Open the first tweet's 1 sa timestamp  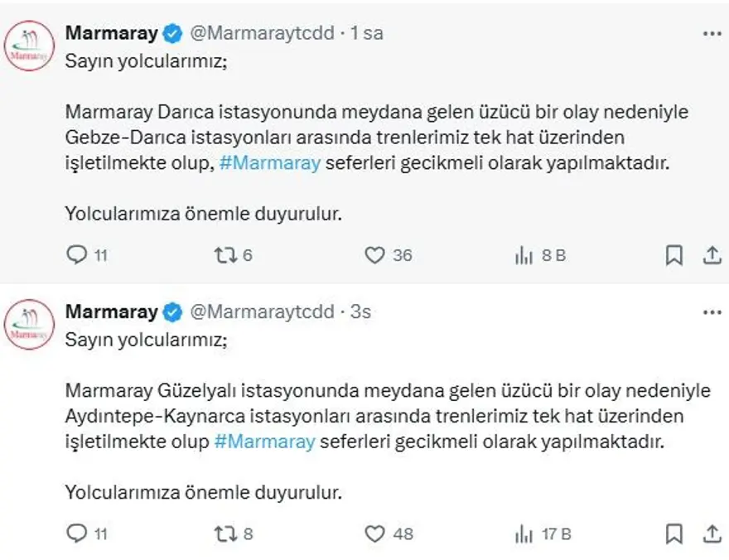tap(367, 33)
